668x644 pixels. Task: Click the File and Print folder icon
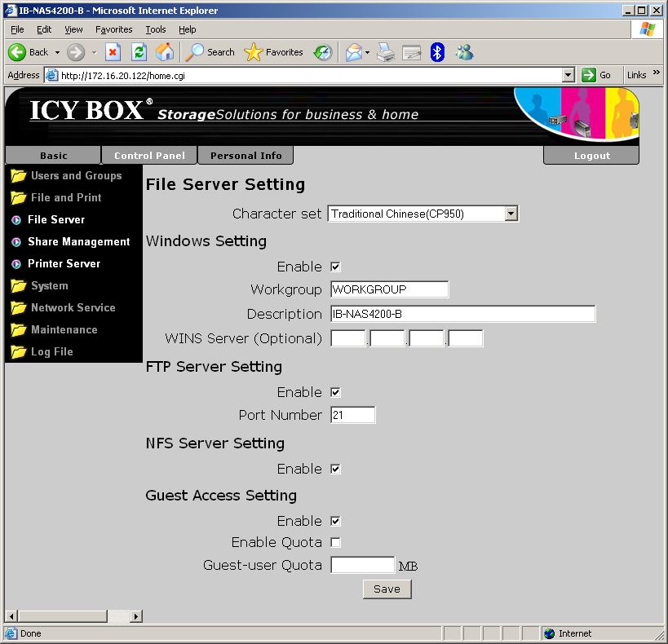(18, 197)
